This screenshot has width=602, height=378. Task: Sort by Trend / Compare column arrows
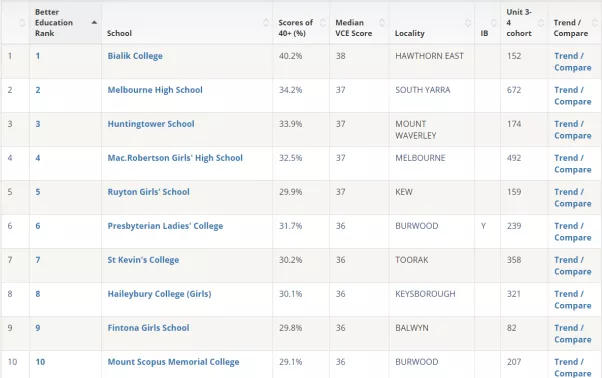tap(595, 23)
